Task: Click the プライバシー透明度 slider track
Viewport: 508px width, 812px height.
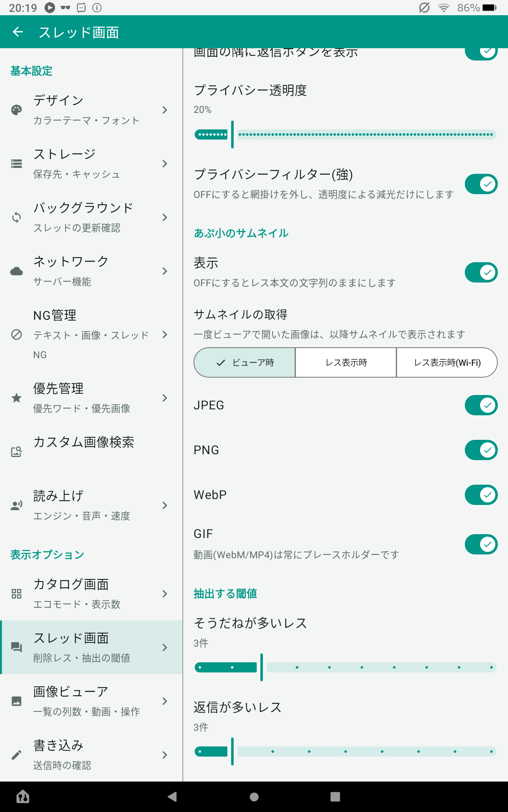Action: pyautogui.click(x=345, y=134)
